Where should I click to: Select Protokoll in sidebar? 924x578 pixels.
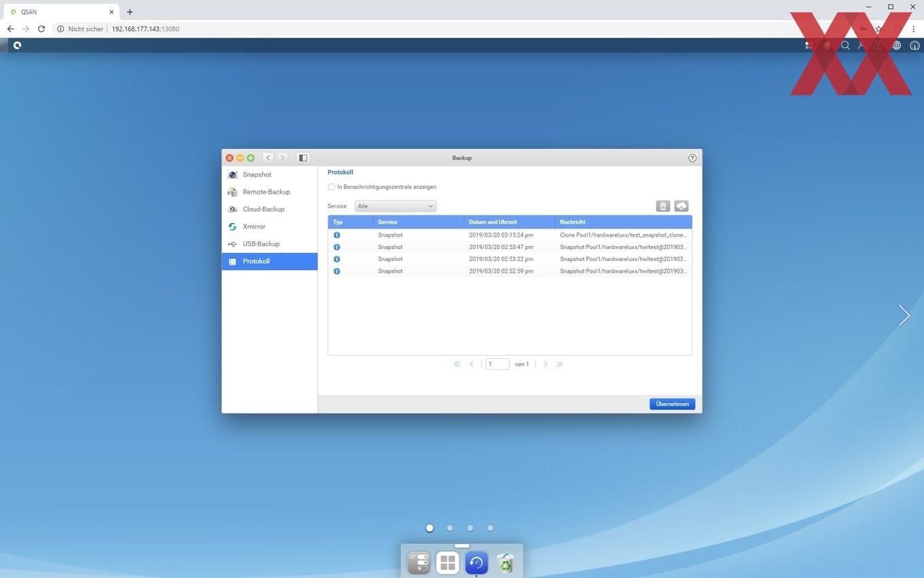pyautogui.click(x=270, y=261)
